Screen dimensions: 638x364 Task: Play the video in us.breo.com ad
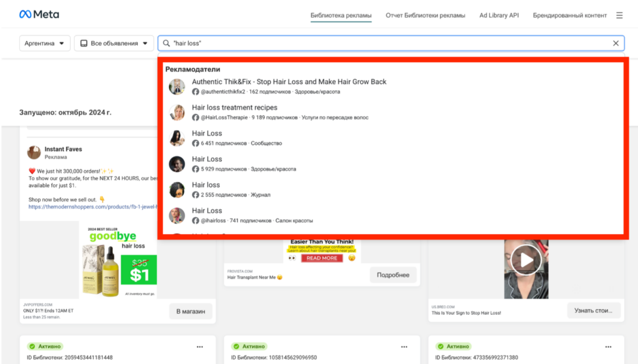pos(526,260)
